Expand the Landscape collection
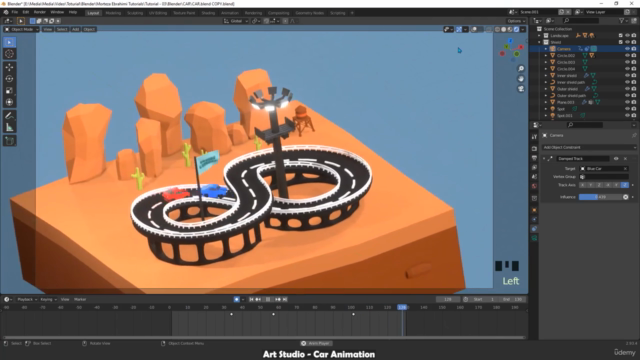The image size is (640, 360). click(x=539, y=36)
